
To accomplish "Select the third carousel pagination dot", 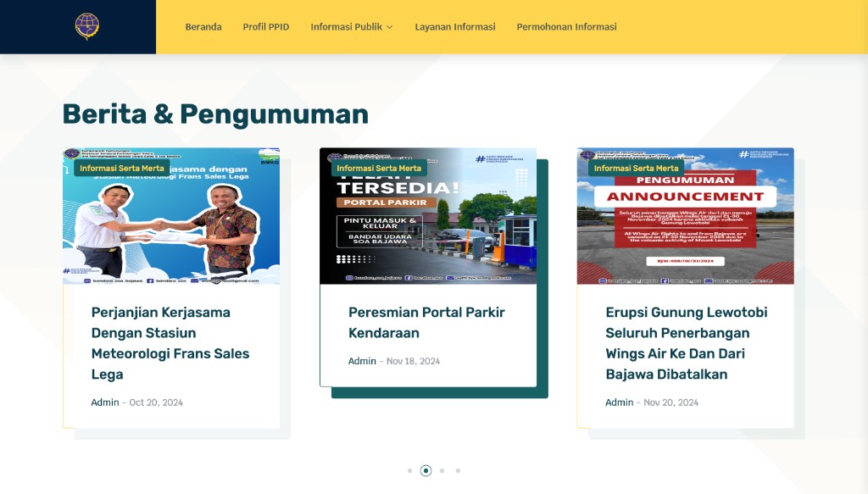I will pyautogui.click(x=442, y=471).
